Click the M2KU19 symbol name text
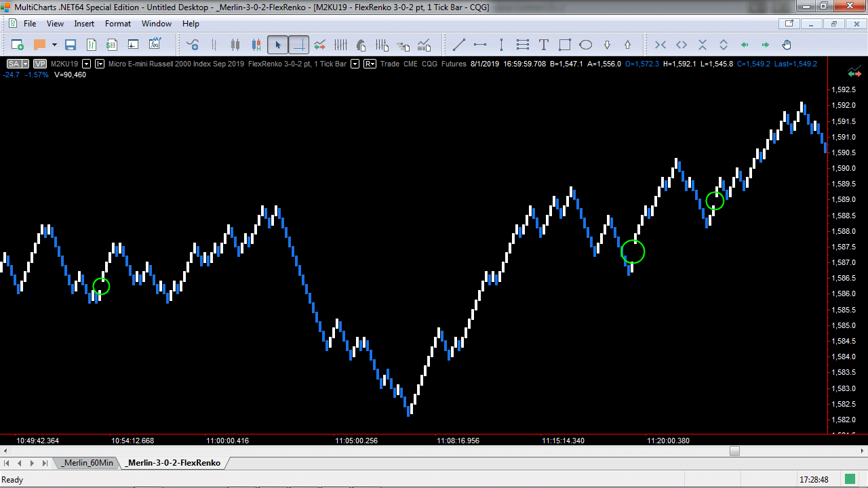The width and height of the screenshot is (868, 488). coord(64,64)
